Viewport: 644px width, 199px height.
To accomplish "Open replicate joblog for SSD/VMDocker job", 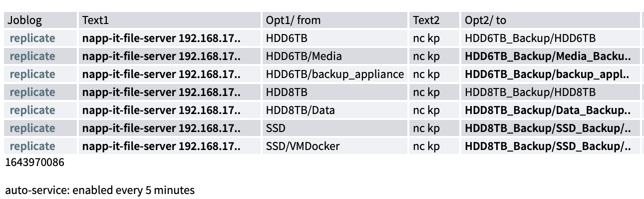I will click(x=32, y=146).
